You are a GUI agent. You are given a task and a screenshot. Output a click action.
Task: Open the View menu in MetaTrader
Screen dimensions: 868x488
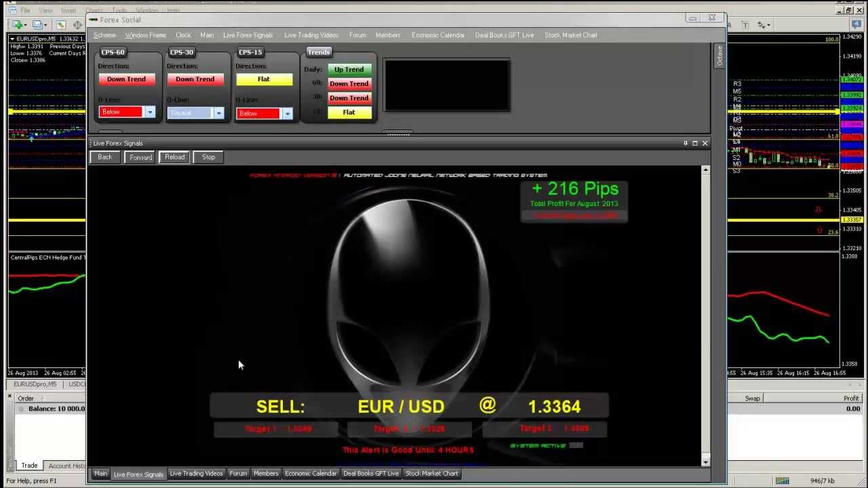pos(45,11)
